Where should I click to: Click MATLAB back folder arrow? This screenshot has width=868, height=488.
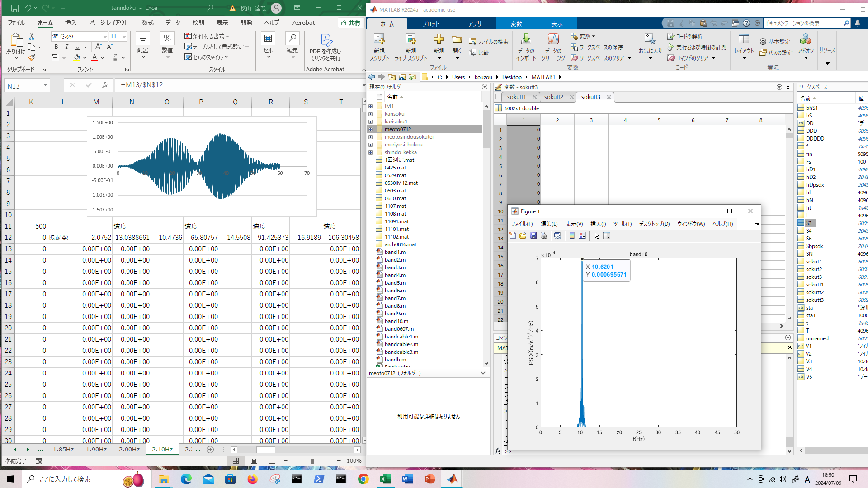(x=371, y=77)
